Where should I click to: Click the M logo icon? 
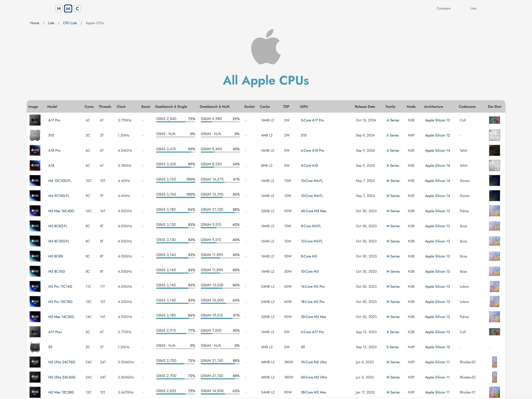[x=68, y=9]
